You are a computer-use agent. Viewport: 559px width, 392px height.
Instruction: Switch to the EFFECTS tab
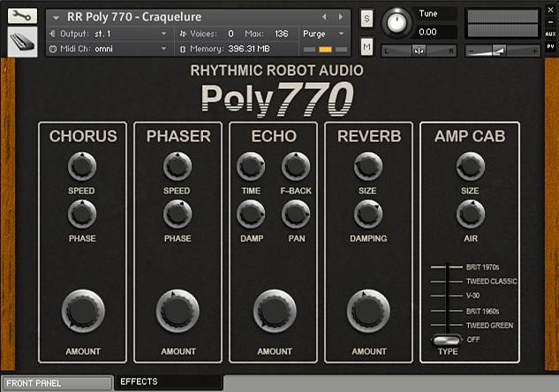(169, 382)
